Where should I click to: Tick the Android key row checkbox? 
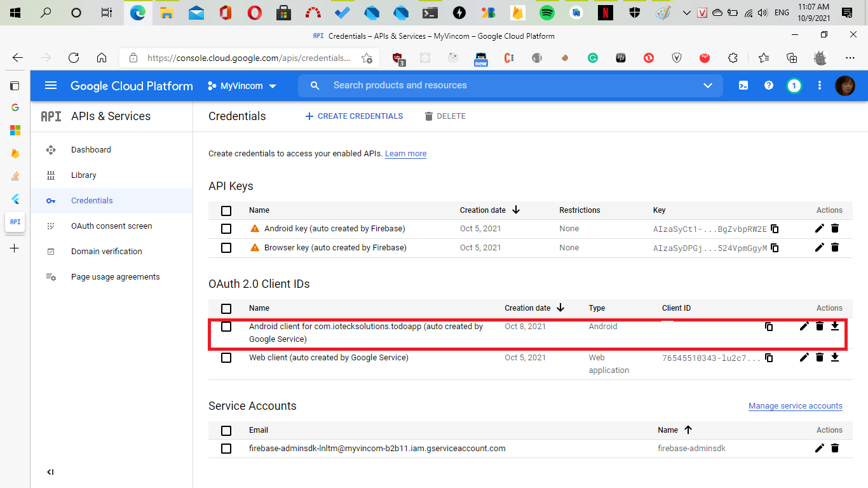pos(226,229)
